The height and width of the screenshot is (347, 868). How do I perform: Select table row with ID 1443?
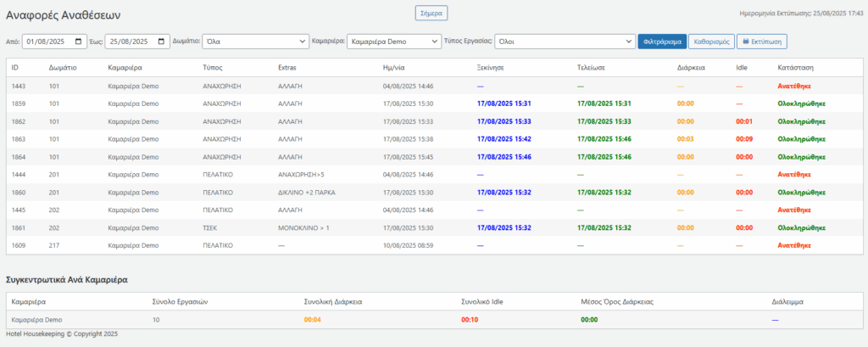pyautogui.click(x=19, y=86)
